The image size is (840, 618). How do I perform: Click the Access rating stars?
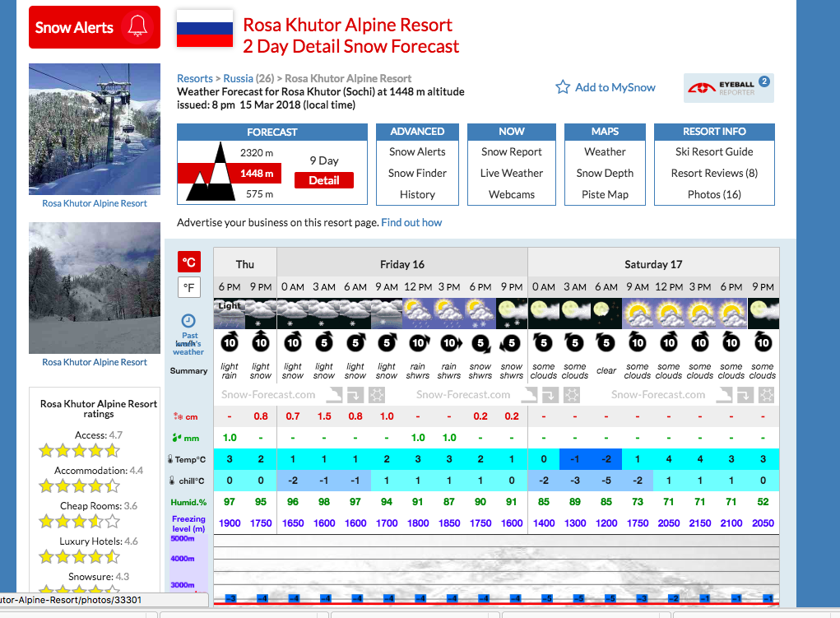(x=79, y=451)
